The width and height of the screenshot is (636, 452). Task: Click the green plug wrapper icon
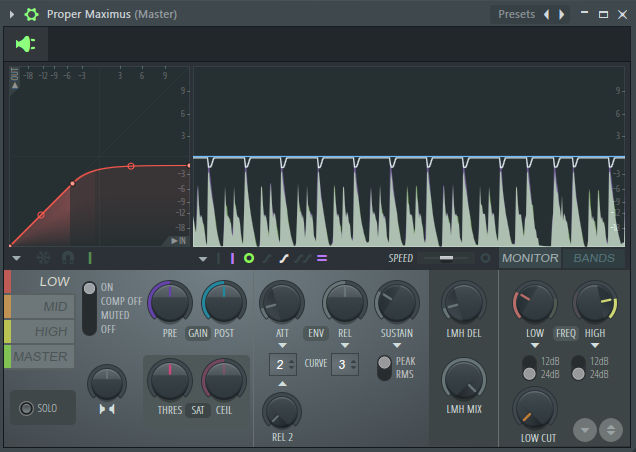click(x=26, y=44)
